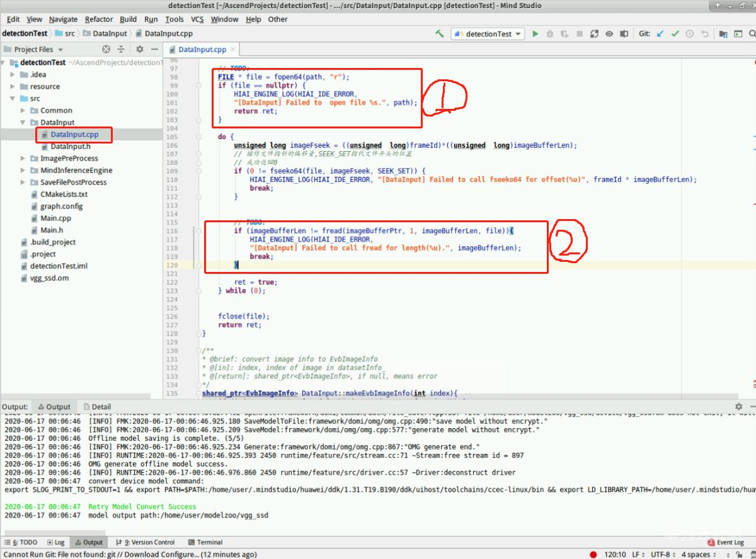This screenshot has height=559, width=756.
Task: Collapse the DataInput folder
Action: pos(23,122)
